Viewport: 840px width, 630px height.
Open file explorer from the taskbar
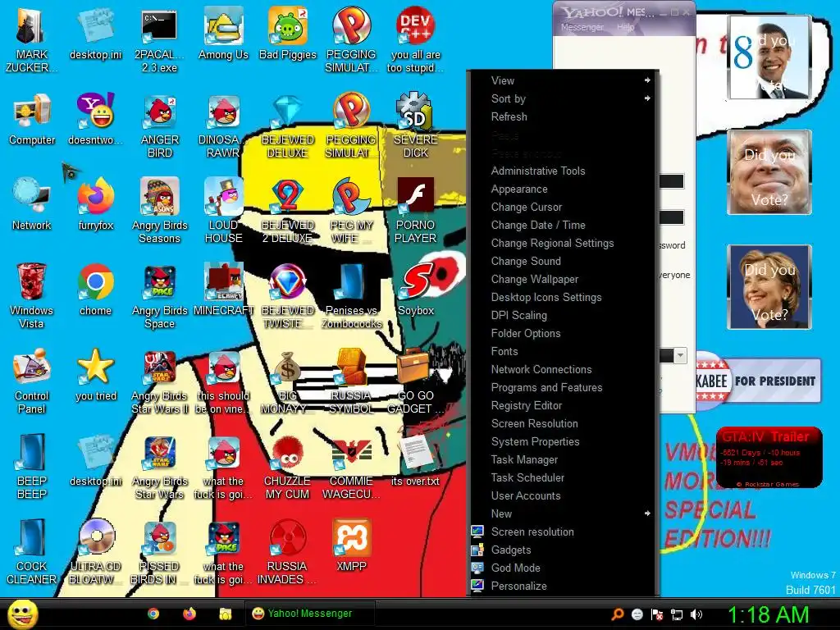pyautogui.click(x=225, y=614)
